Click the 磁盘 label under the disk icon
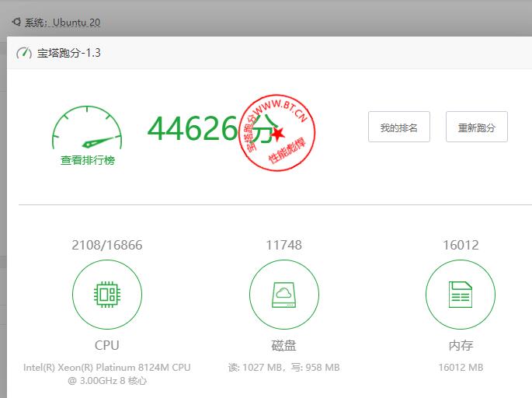Image resolution: width=532 pixels, height=398 pixels. [284, 345]
